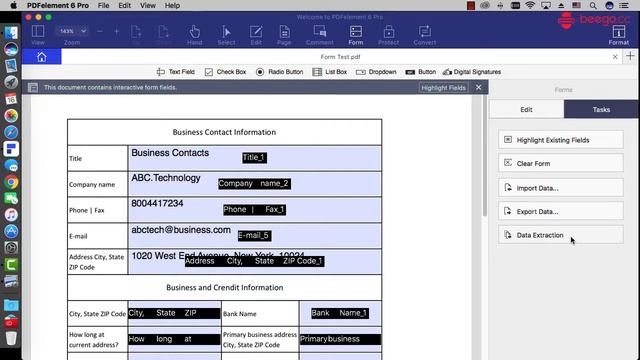Click the 'Business and Crendit Information' heading
Image resolution: width=640 pixels, height=360 pixels.
click(224, 287)
